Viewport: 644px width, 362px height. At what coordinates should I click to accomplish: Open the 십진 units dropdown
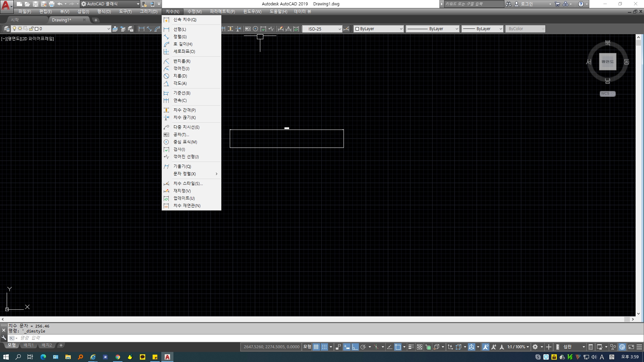click(574, 347)
